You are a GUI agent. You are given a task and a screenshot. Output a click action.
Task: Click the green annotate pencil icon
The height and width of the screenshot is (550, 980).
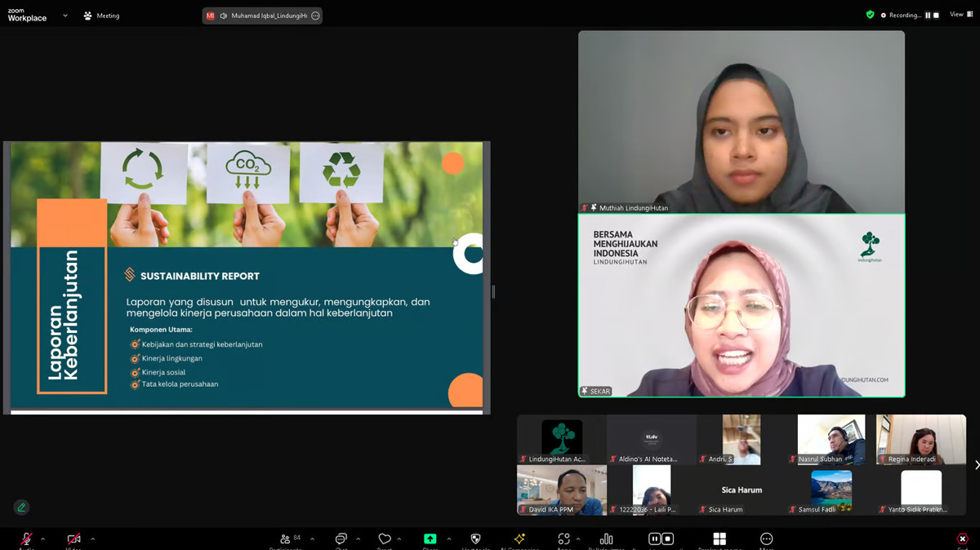pos(21,507)
